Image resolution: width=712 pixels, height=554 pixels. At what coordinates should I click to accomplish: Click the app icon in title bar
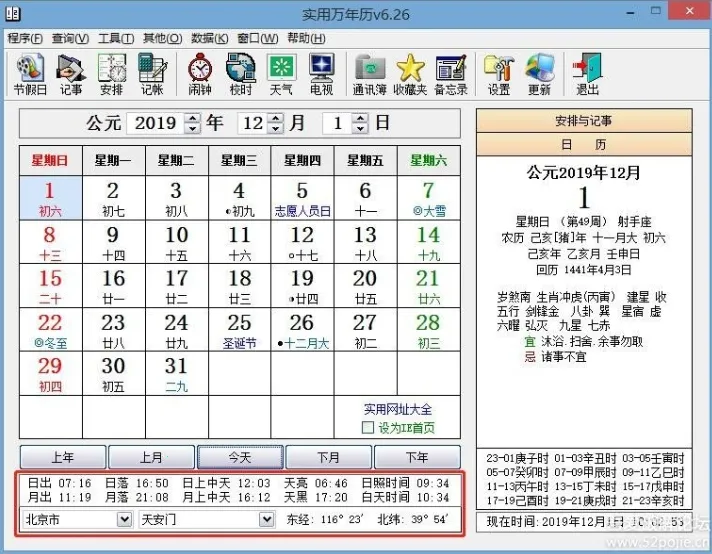pos(13,14)
